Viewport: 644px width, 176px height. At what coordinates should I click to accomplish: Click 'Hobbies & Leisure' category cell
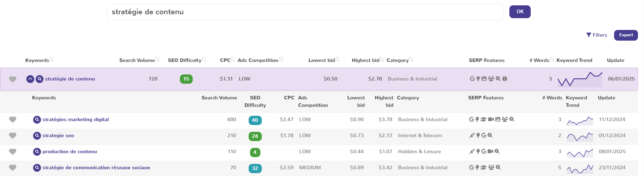[419, 151]
